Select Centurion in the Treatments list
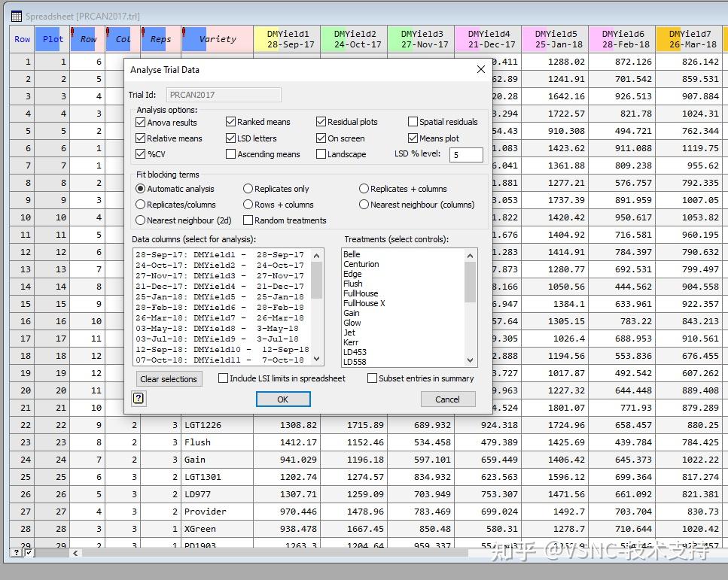728x580 pixels. (360, 264)
